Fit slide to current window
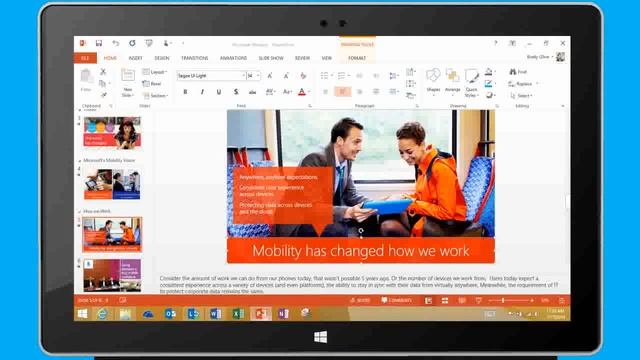 [x=562, y=301]
